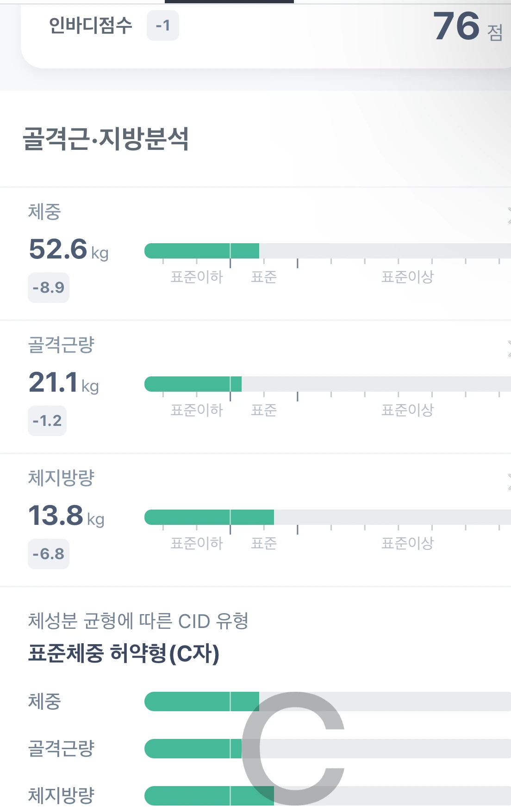
Task: Click the 골격근량 -1.2 change badge
Action: (x=47, y=421)
